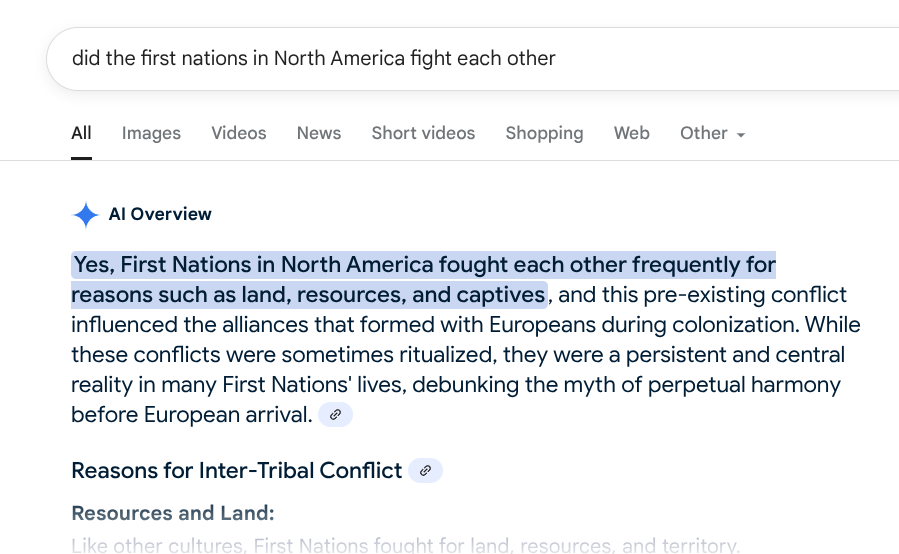899x554 pixels.
Task: Open the Videos results tab
Action: [238, 133]
